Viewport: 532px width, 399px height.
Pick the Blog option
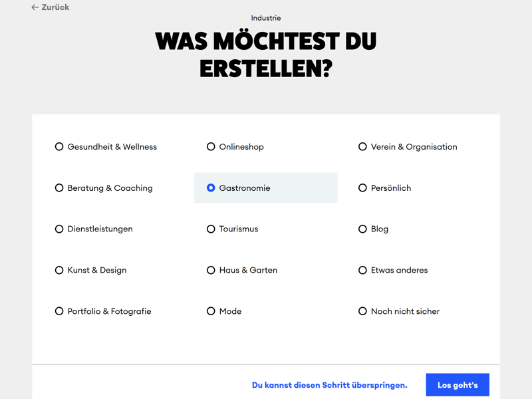(362, 229)
